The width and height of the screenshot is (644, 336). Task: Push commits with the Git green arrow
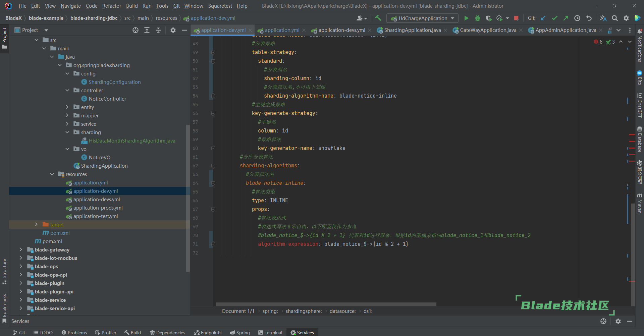click(566, 18)
